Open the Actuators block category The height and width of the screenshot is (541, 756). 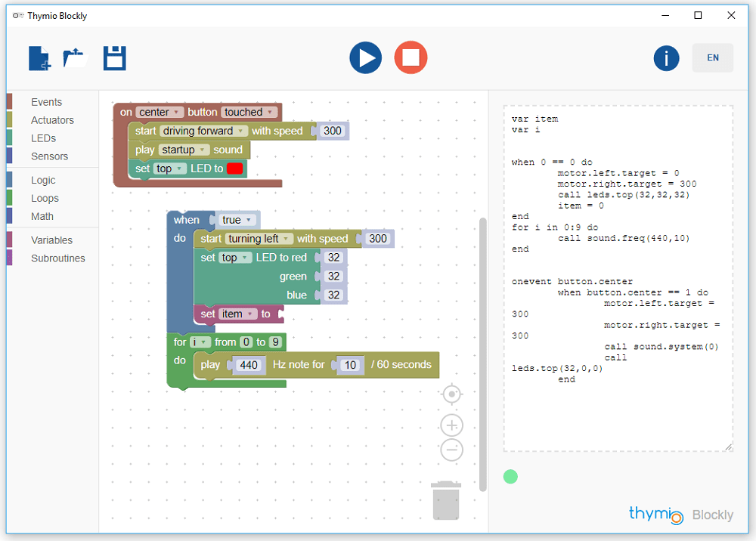(x=52, y=120)
